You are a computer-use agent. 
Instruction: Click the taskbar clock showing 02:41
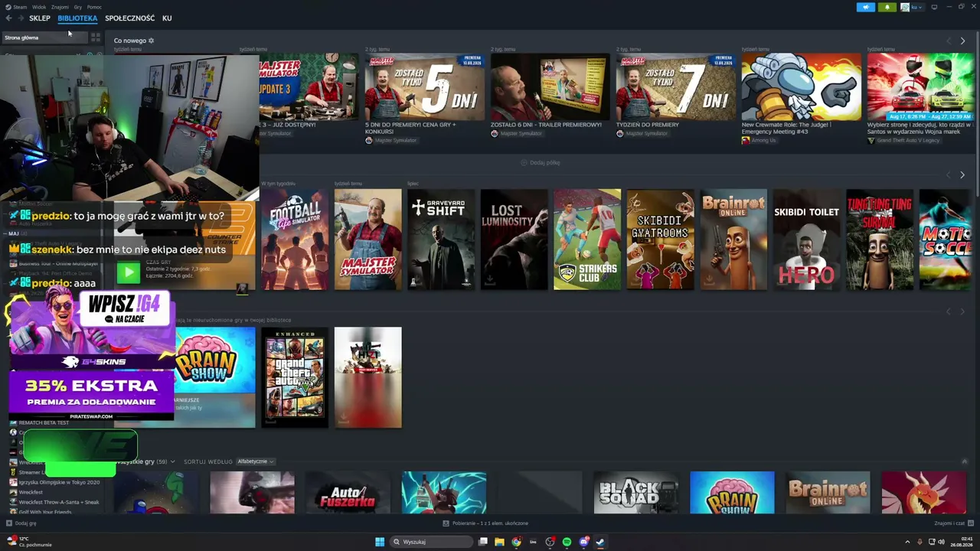tap(962, 542)
